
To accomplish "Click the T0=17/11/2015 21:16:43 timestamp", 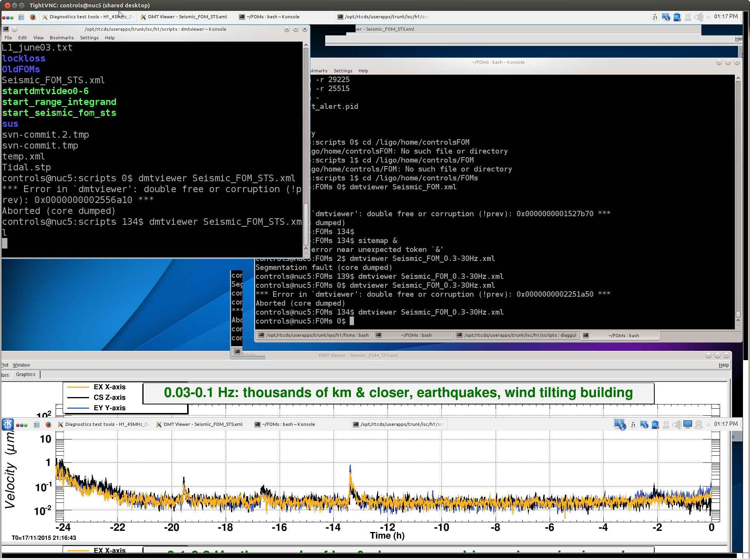I will [x=44, y=538].
